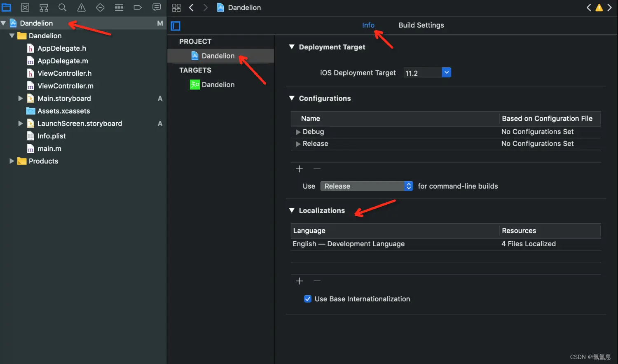Open the Source Control navigator

point(25,7)
